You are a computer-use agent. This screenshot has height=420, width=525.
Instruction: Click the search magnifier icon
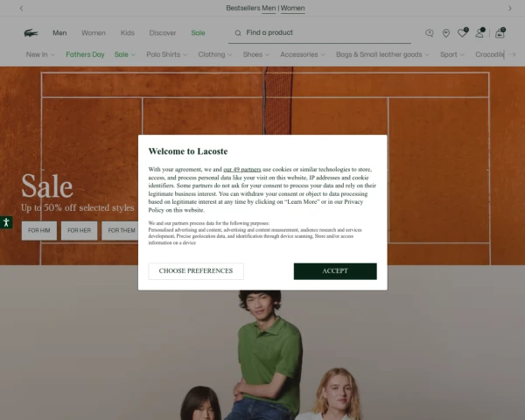(238, 33)
